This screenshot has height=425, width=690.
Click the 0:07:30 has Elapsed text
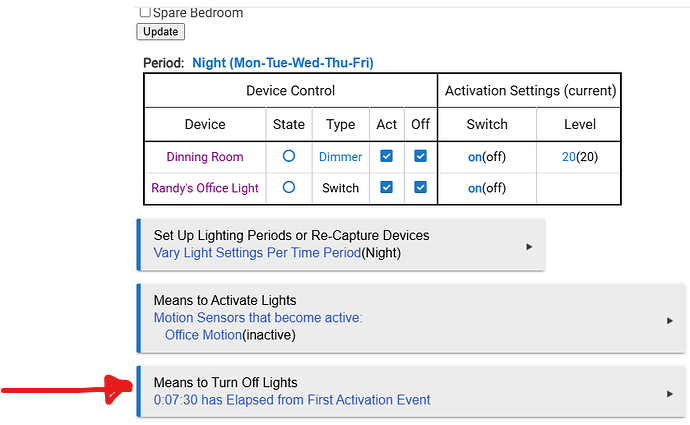(x=291, y=400)
